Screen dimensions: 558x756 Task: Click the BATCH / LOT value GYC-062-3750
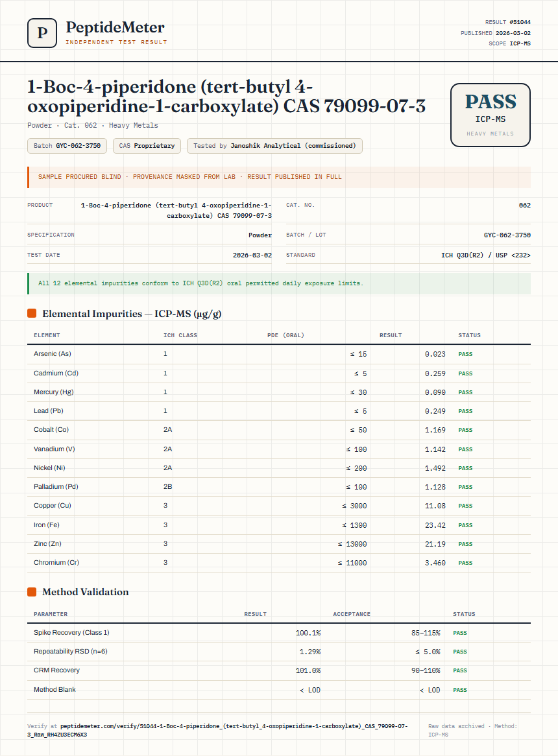pyautogui.click(x=507, y=235)
